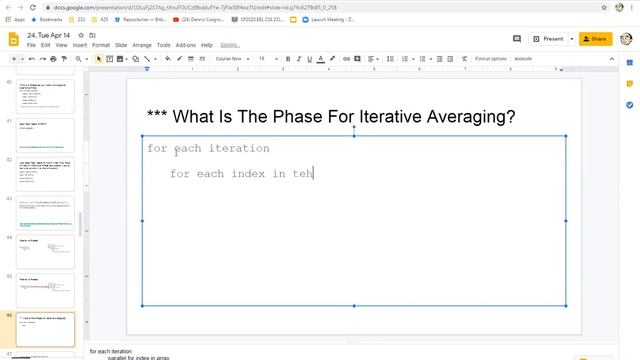Click the Insert image icon
This screenshot has height=360, width=640.
point(120,59)
